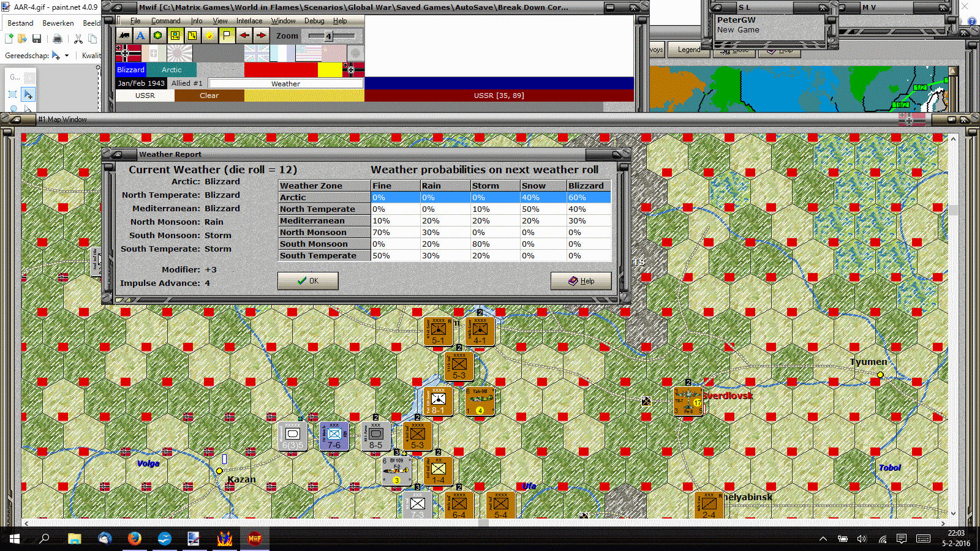Viewport: 980px width, 551px height.
Task: Click the blue letter A toolbar icon
Action: tap(141, 36)
